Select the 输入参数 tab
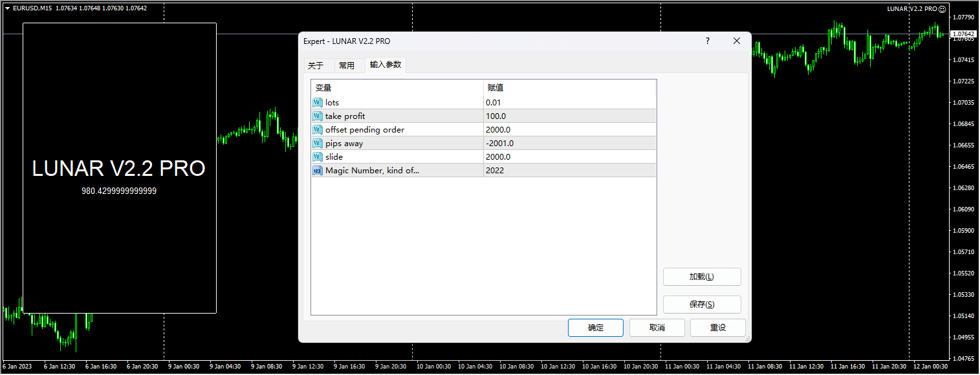Viewport: 980px width, 375px height. coord(386,65)
